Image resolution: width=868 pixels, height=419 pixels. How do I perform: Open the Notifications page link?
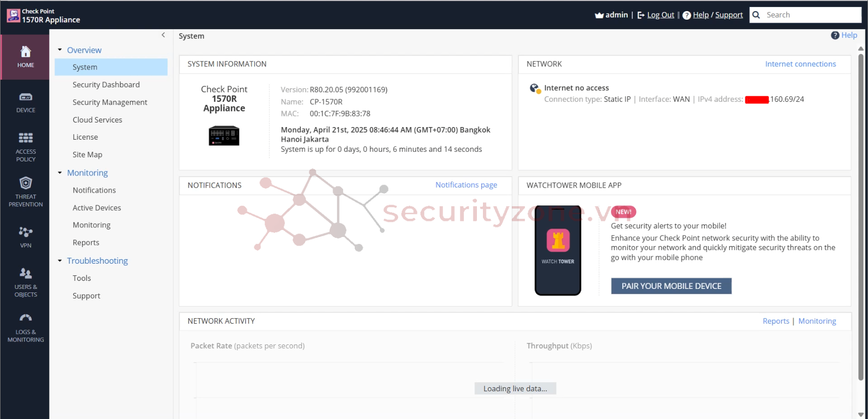466,185
